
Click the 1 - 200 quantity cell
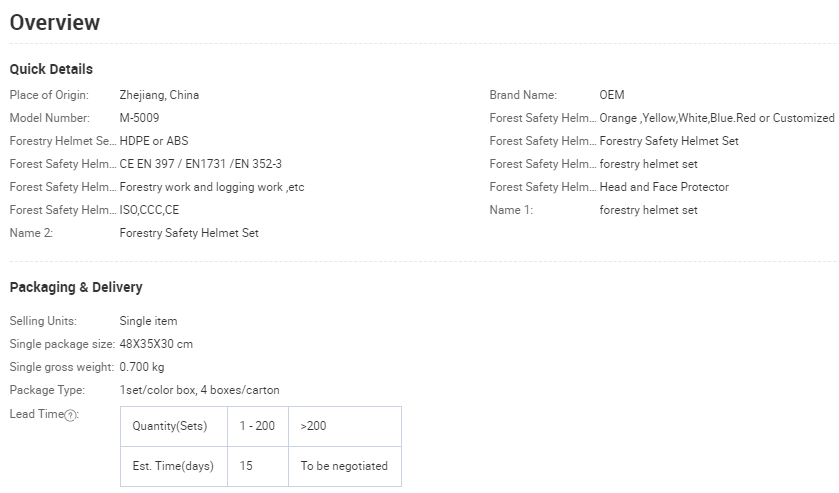(x=257, y=426)
